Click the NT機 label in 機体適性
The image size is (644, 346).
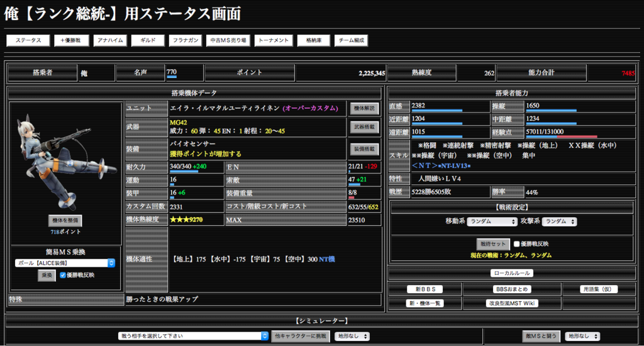click(327, 259)
